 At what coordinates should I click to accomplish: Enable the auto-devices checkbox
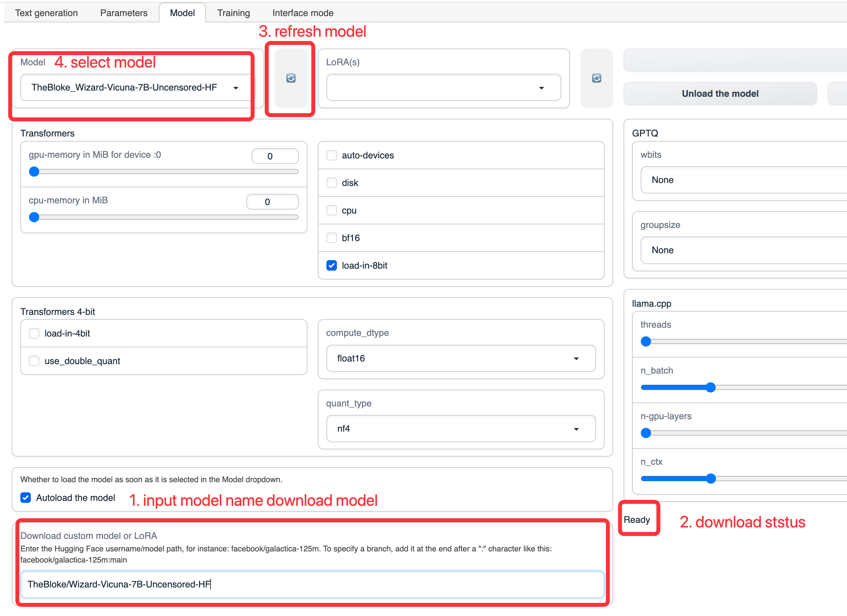(x=332, y=155)
